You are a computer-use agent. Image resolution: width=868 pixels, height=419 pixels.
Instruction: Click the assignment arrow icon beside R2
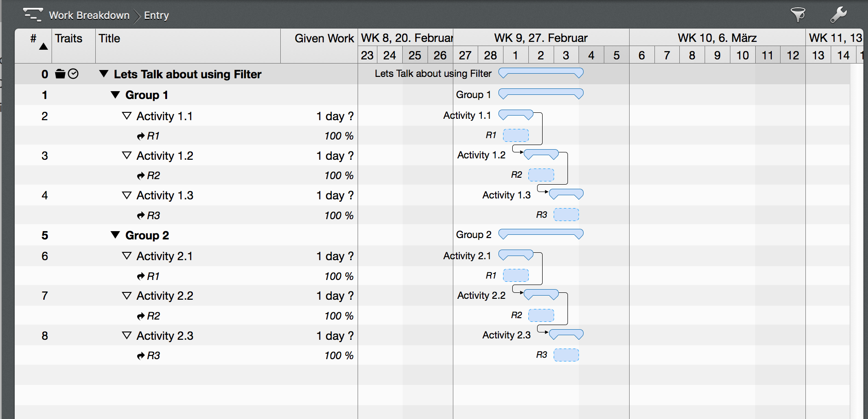tap(140, 175)
